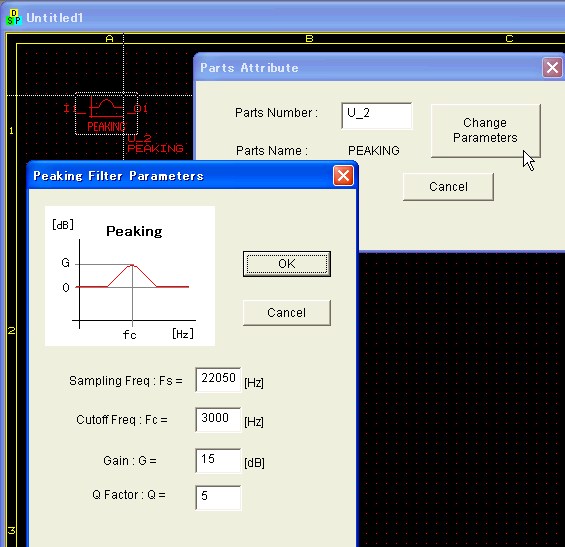The height and width of the screenshot is (547, 565).
Task: Click the Parts Number field containing U_2
Action: [377, 116]
